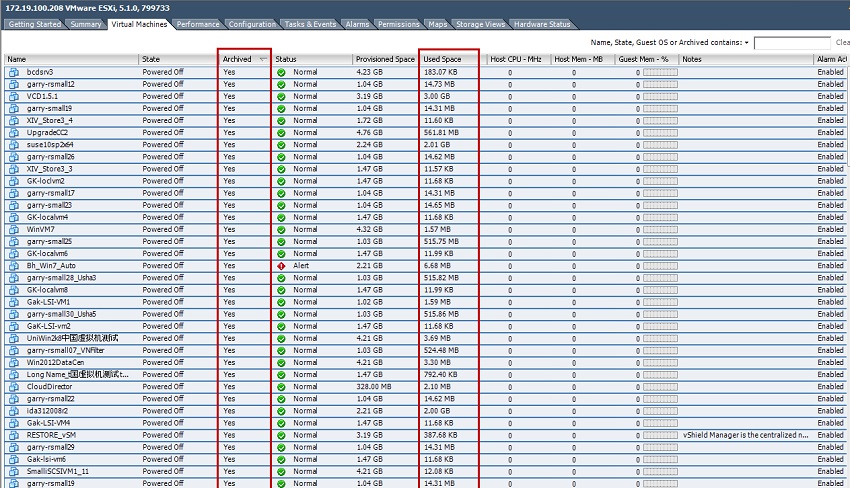Select the GaK-LSI-vm2 row name

(48, 326)
